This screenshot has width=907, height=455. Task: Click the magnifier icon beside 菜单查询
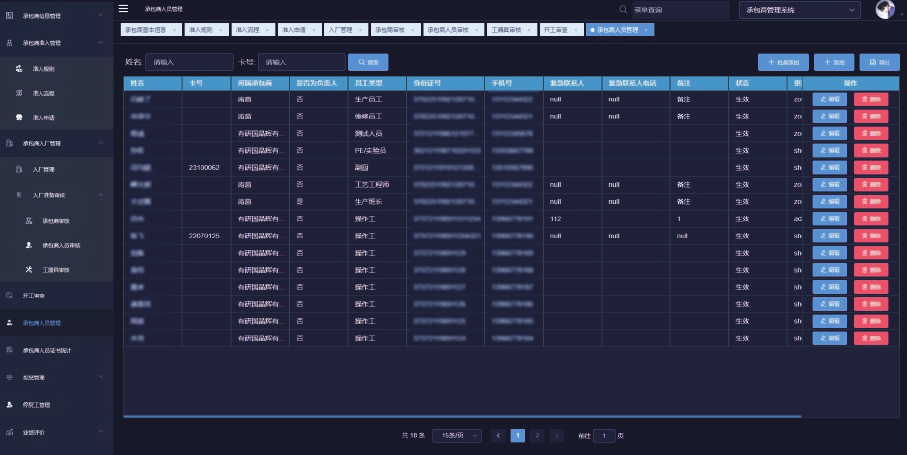click(x=623, y=10)
